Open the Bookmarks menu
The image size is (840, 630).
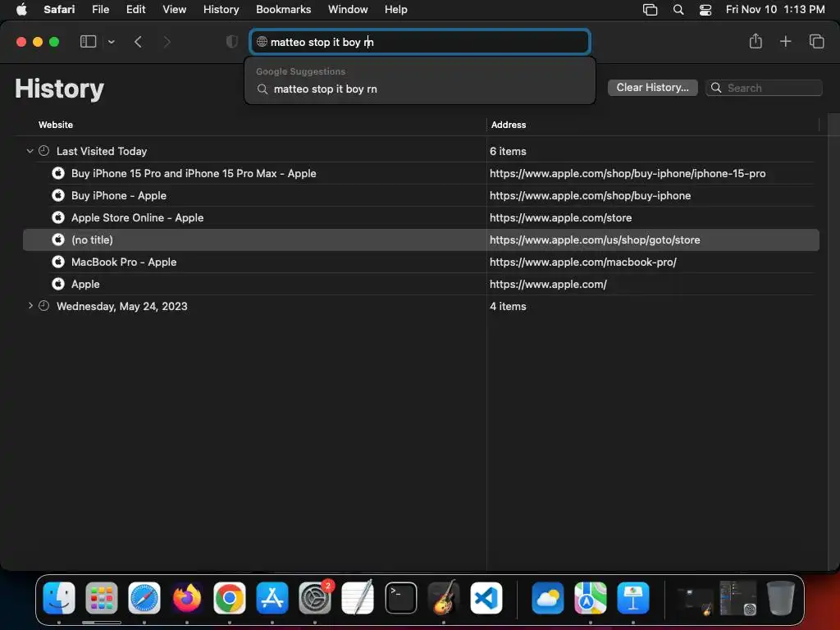tap(283, 9)
